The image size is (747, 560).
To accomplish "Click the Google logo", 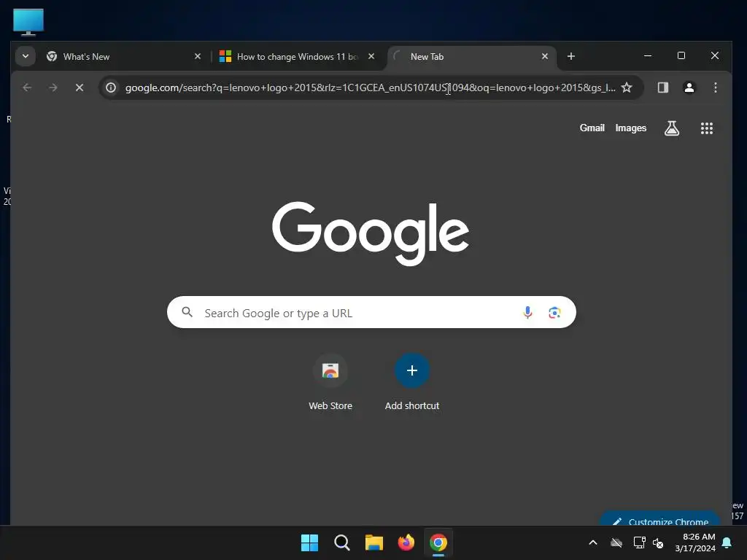I will click(370, 233).
